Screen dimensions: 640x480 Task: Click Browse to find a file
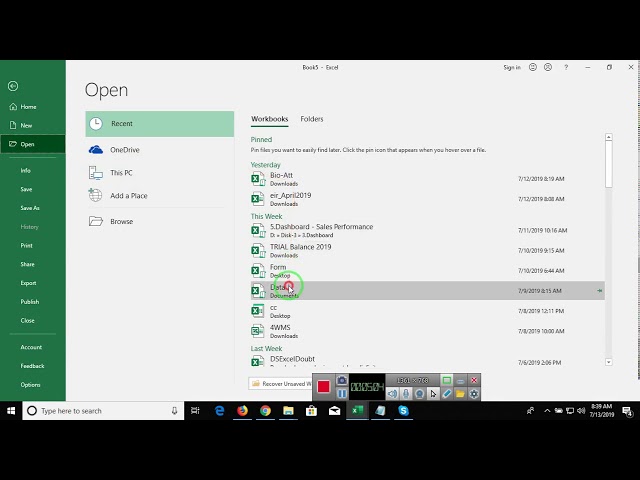tap(160, 221)
